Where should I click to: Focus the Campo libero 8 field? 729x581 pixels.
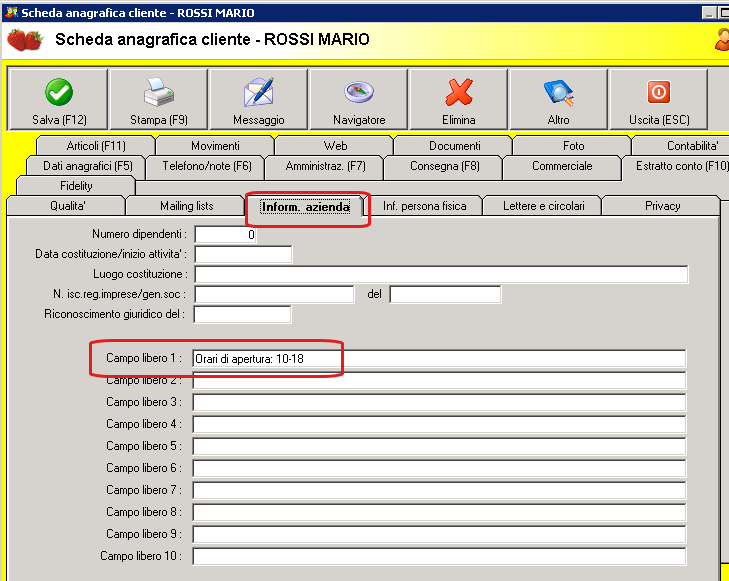click(x=439, y=512)
